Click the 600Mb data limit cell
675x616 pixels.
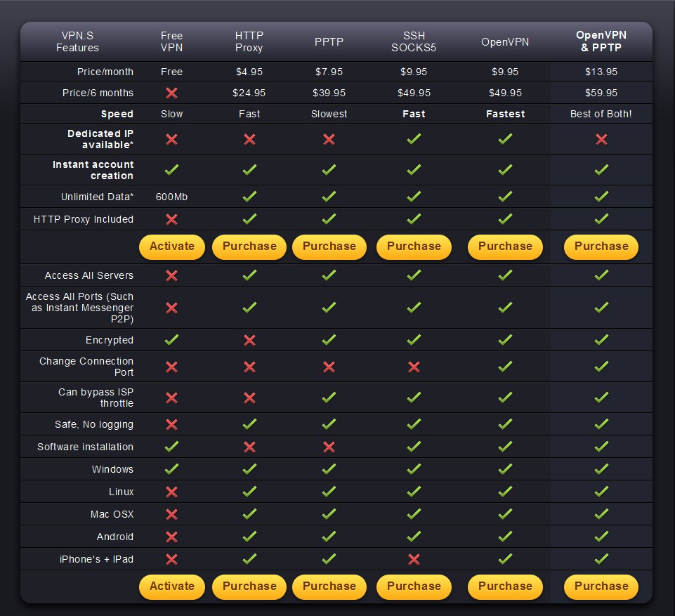coord(172,197)
